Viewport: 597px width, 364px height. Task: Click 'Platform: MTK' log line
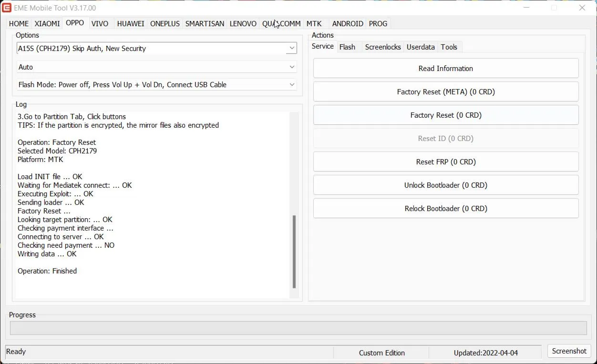[41, 159]
